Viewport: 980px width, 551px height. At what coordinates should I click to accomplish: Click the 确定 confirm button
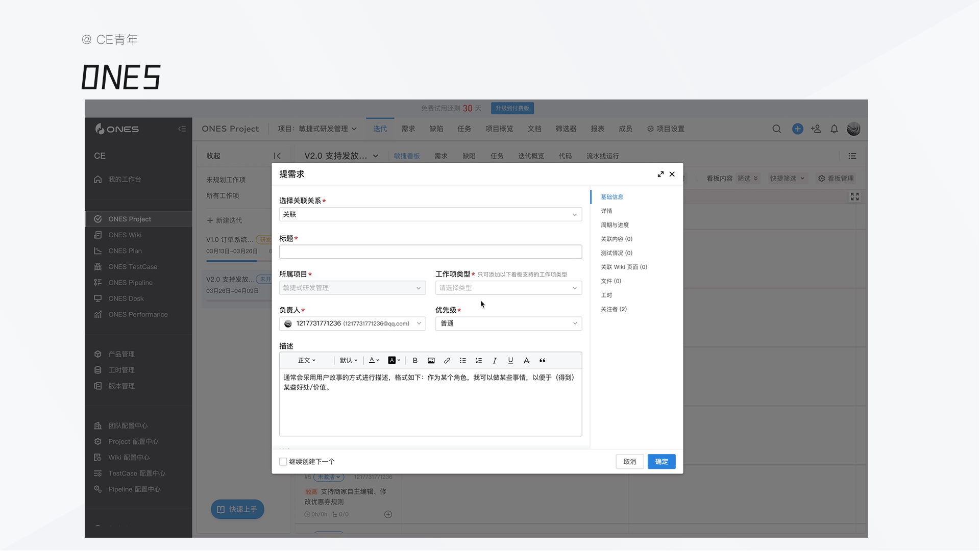coord(661,462)
